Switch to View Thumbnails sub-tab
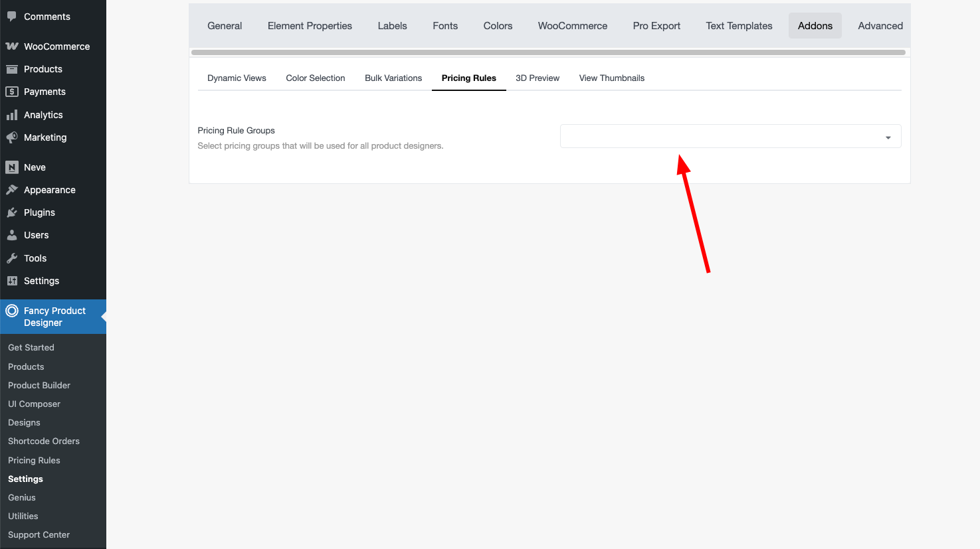 point(612,78)
